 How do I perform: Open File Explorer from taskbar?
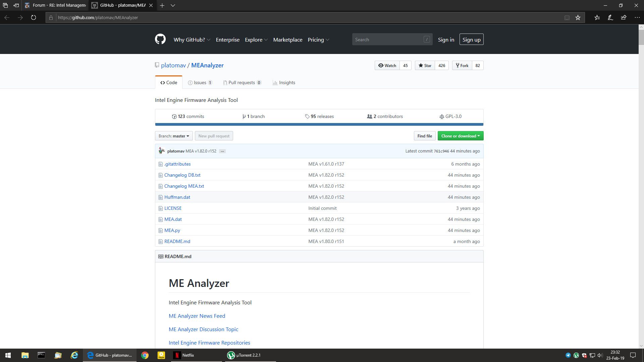25,355
